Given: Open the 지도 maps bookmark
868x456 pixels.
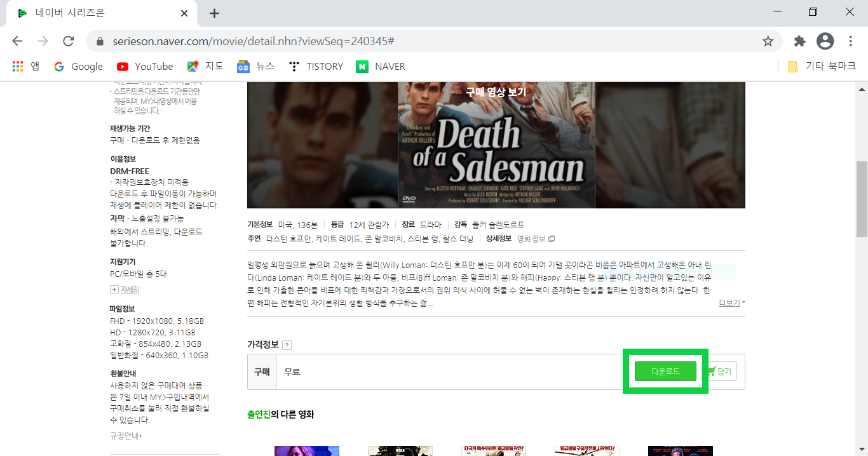Looking at the screenshot, I should 205,67.
